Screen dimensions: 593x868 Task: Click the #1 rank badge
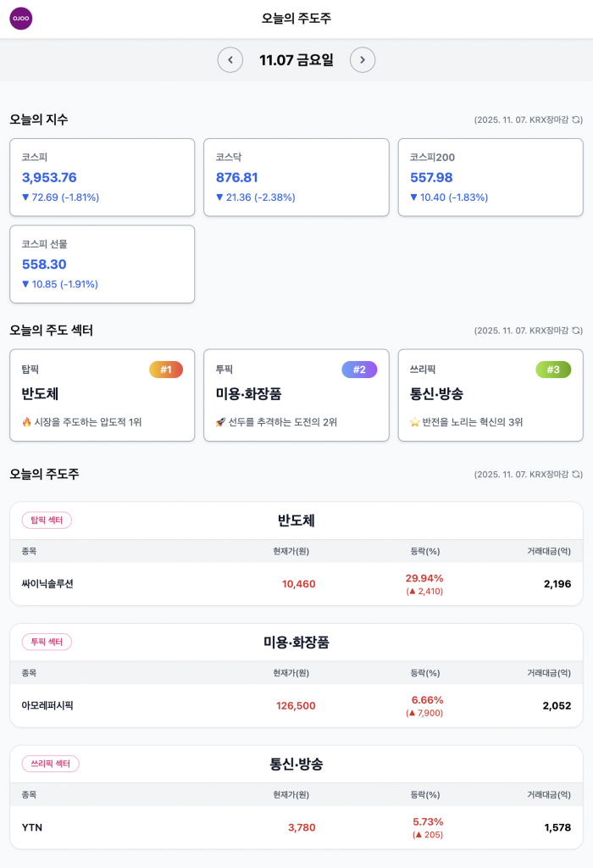[x=166, y=370]
